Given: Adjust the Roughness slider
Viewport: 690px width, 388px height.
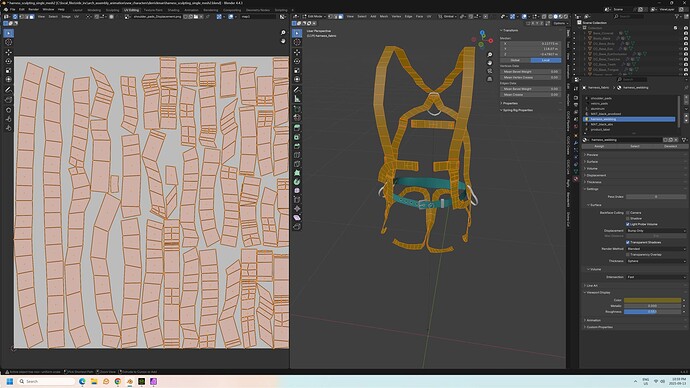Looking at the screenshot, I should point(653,312).
